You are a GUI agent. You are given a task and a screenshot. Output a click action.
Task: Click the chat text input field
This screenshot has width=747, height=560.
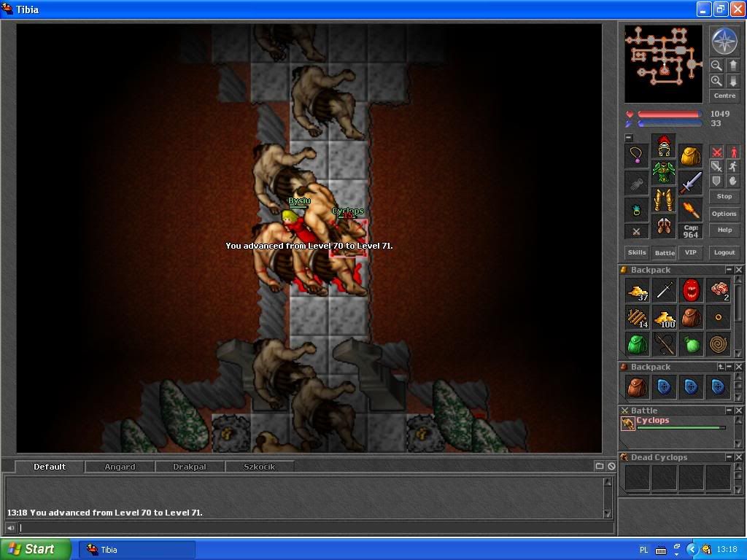click(x=316, y=528)
